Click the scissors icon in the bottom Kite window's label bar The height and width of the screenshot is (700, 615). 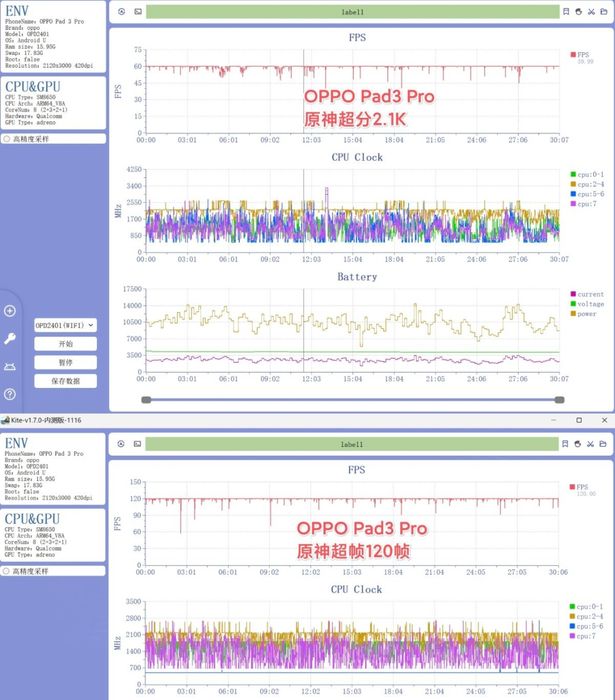tap(590, 444)
